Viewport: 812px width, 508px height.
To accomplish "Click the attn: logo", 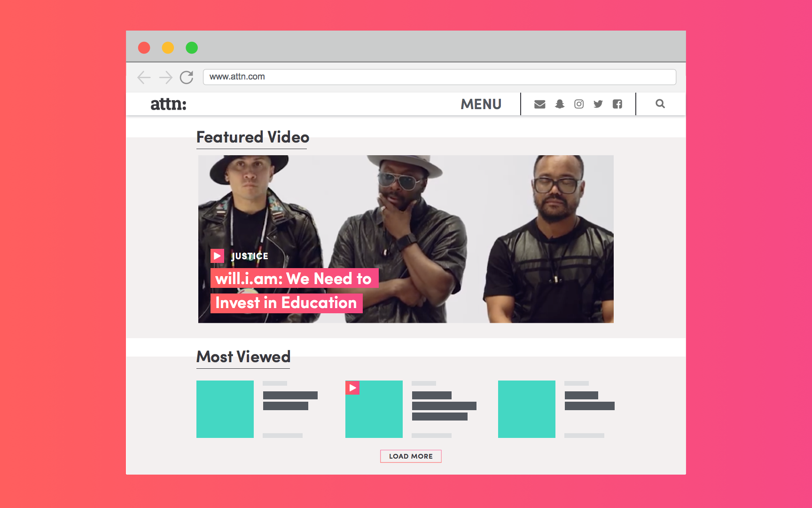I will tap(168, 104).
